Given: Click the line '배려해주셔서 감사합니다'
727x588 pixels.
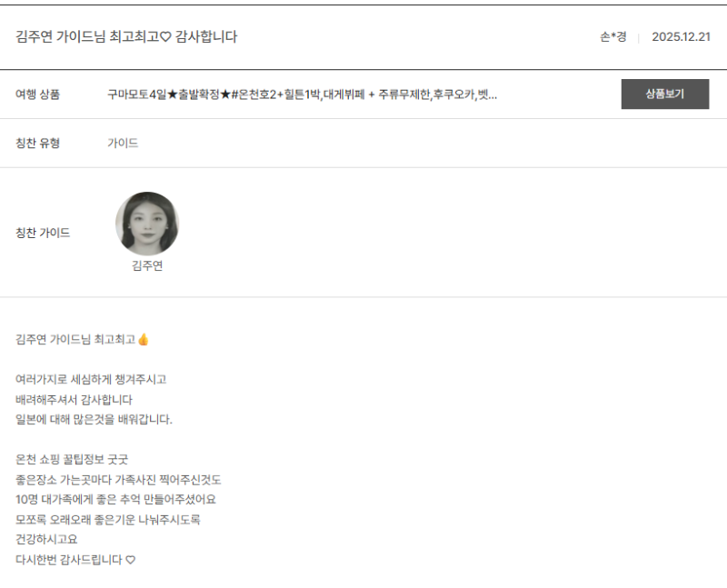Looking at the screenshot, I should (x=75, y=400).
